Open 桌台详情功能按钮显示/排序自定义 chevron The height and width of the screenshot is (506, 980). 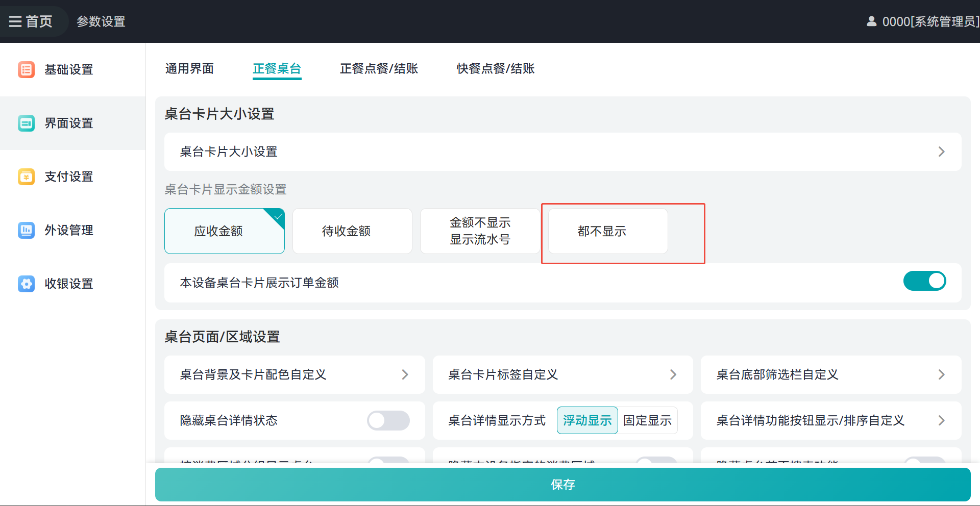coord(942,420)
